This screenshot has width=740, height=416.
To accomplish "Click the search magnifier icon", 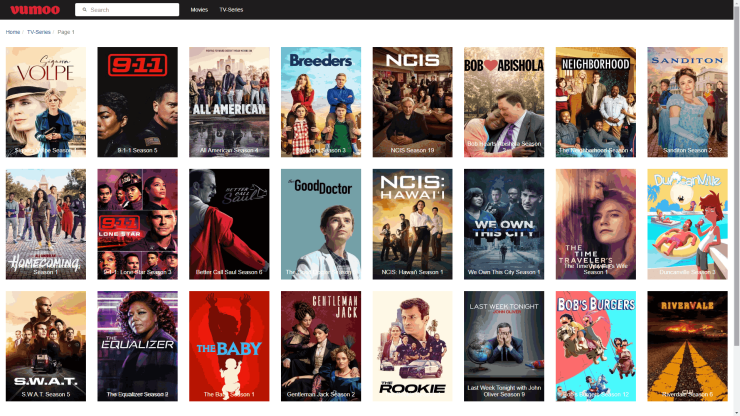I will point(84,9).
